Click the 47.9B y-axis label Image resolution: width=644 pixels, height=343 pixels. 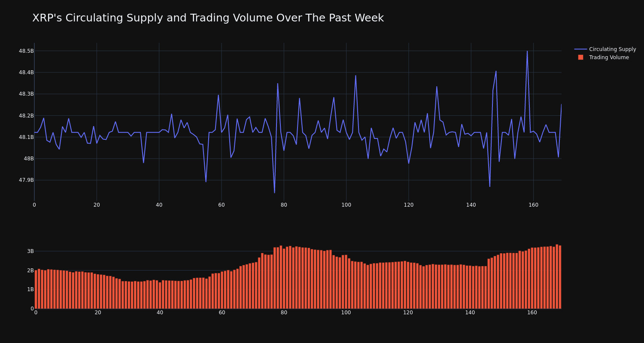pyautogui.click(x=26, y=180)
